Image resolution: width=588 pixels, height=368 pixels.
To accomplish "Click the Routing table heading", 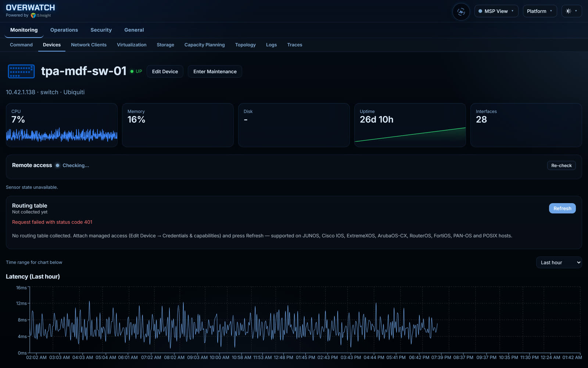I will 30,206.
